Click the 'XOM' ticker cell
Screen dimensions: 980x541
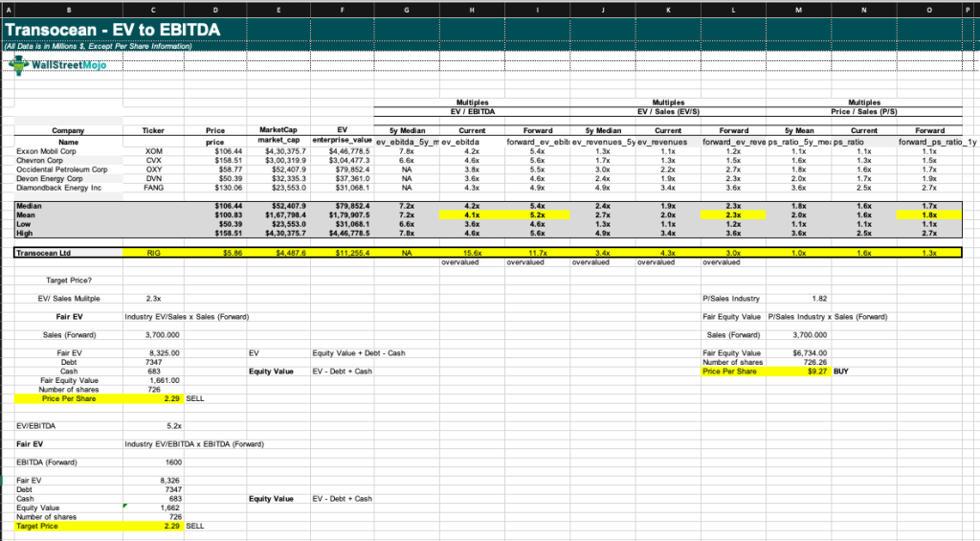click(x=154, y=151)
